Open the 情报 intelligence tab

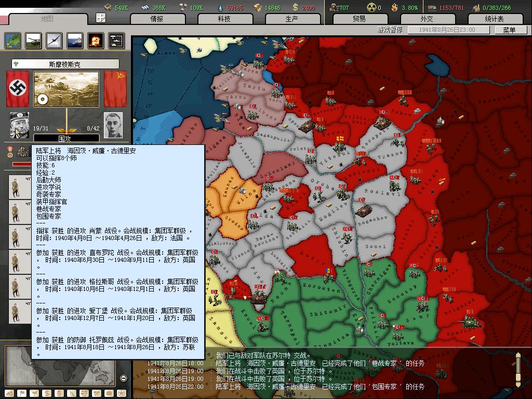pyautogui.click(x=157, y=19)
